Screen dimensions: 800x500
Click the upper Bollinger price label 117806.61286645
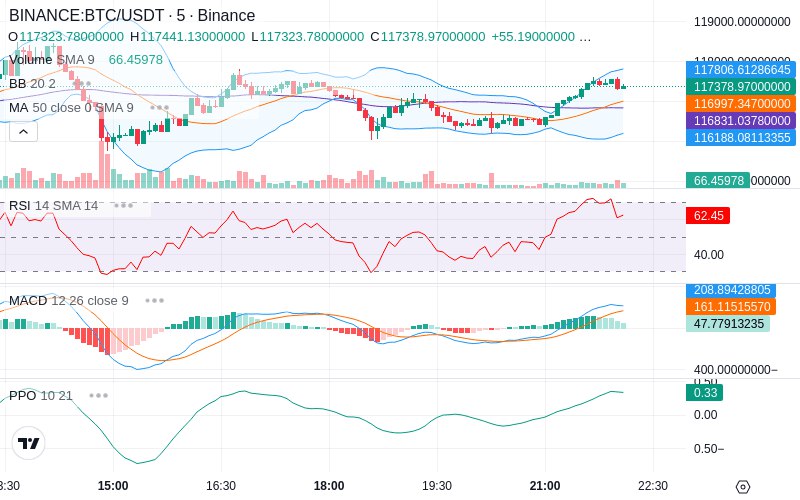click(741, 69)
